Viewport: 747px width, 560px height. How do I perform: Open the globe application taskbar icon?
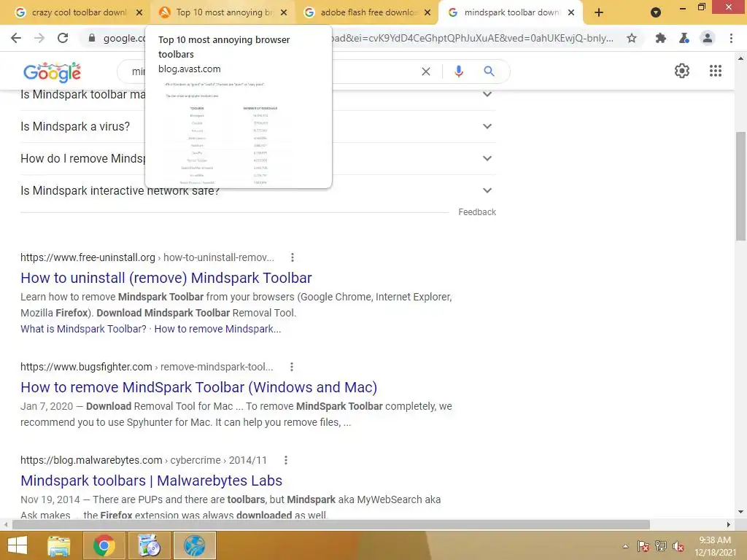(x=194, y=545)
